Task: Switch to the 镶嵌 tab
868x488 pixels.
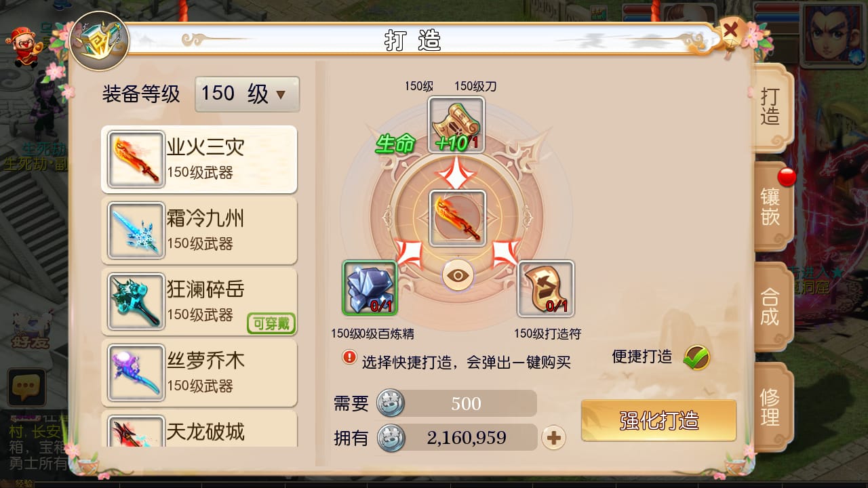Action: 771,207
